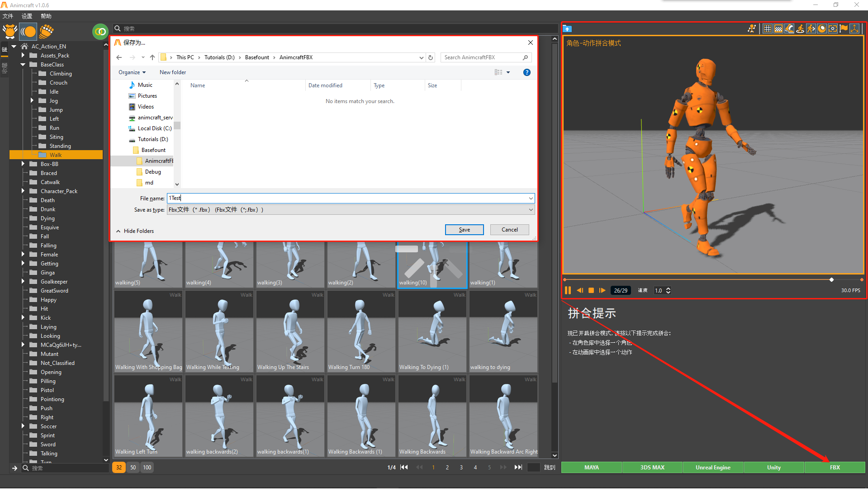868x492 pixels.
Task: Click the green linked-rings blend mode icon
Action: (x=100, y=31)
